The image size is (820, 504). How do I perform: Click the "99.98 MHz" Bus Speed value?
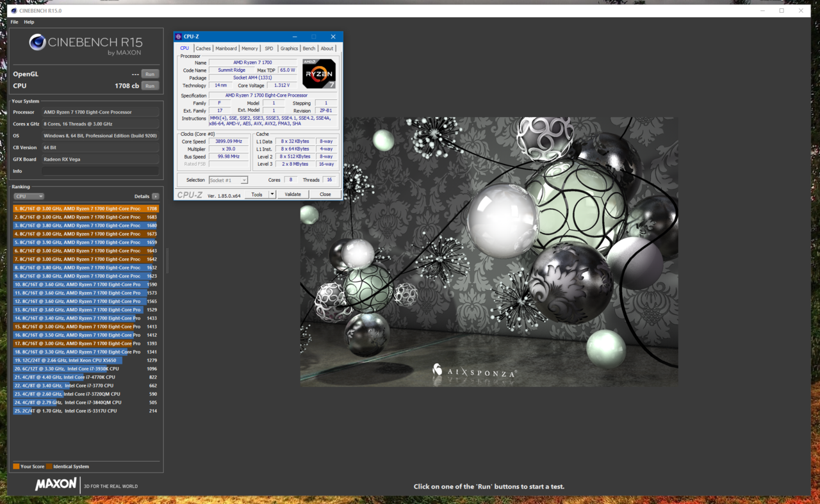pos(229,156)
